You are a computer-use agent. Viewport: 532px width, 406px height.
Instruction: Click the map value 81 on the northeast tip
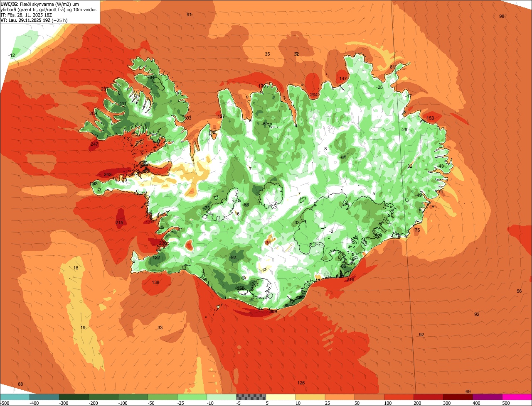(x=392, y=67)
